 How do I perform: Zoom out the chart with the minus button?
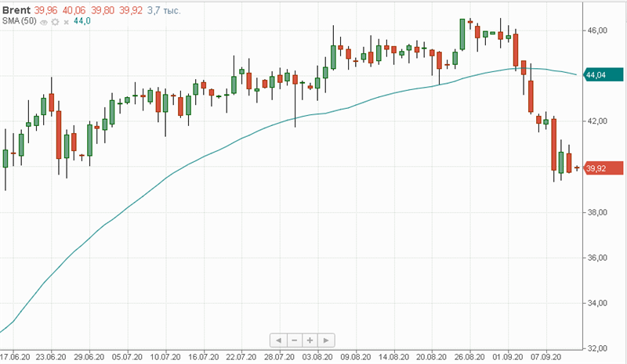tap(295, 341)
